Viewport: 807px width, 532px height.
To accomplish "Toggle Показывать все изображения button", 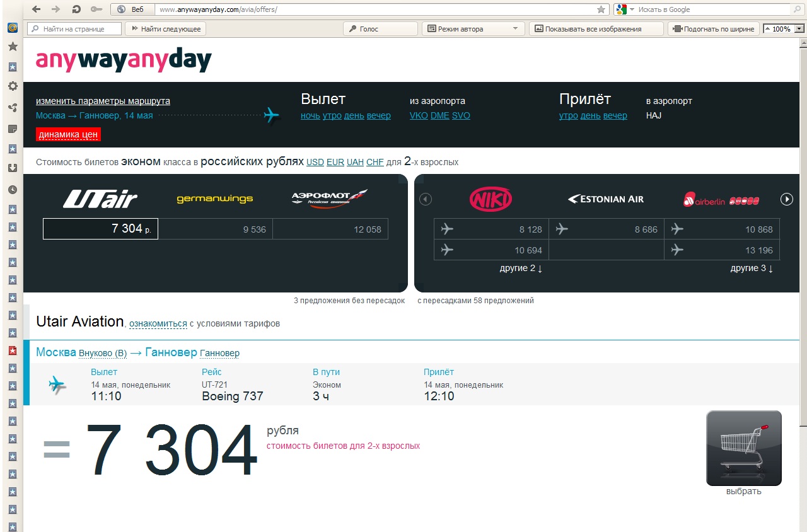I will [x=596, y=29].
